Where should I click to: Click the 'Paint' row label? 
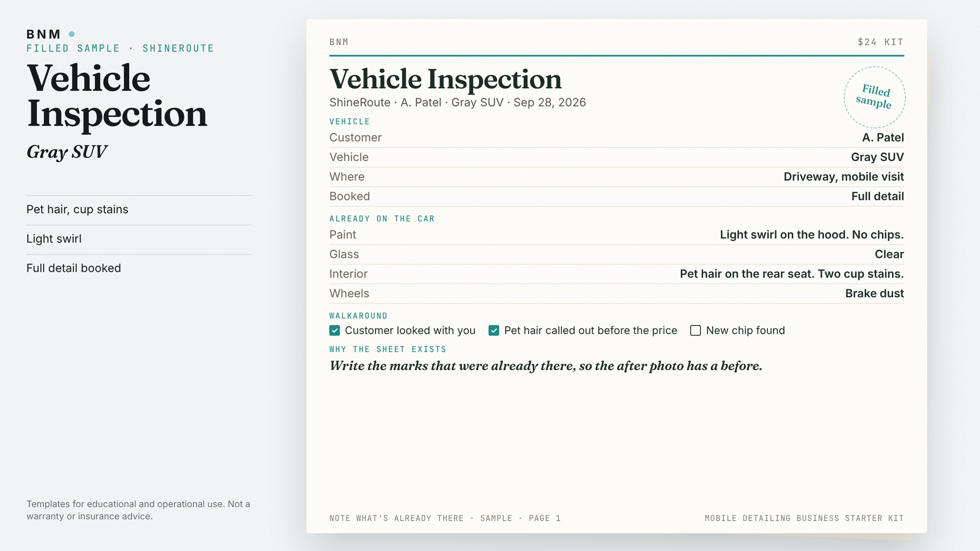343,235
